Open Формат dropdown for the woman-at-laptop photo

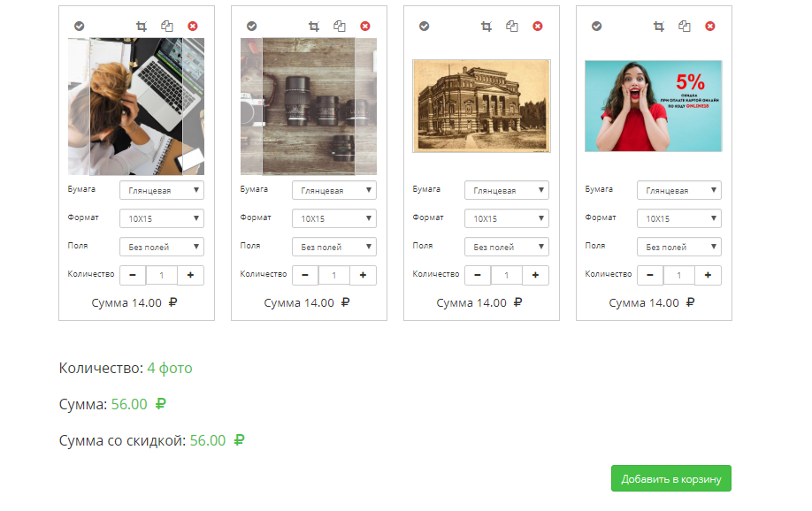[162, 218]
